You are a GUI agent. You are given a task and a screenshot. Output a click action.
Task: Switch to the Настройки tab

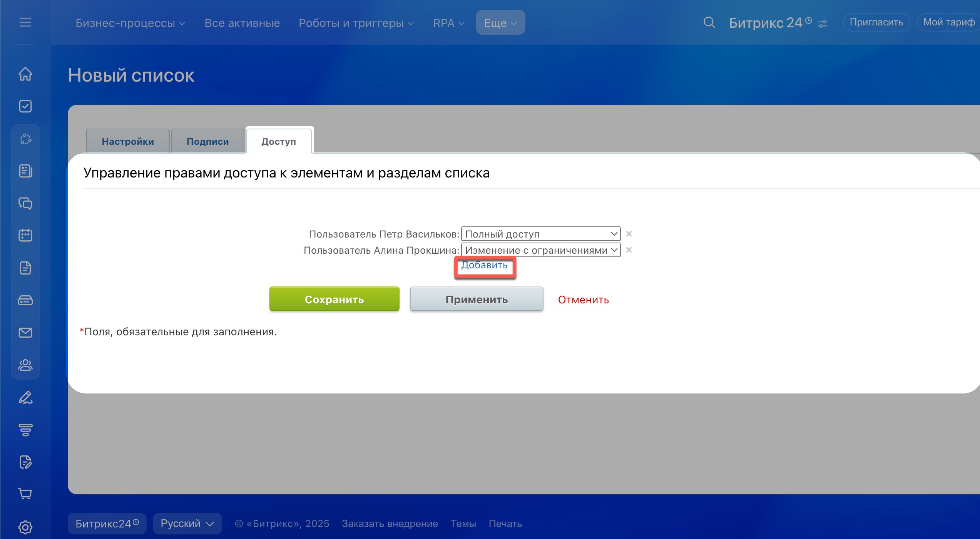pyautogui.click(x=128, y=141)
